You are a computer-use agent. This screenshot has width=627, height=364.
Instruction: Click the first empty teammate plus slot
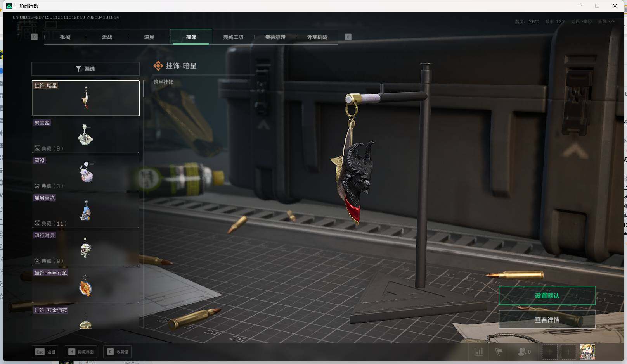tap(549, 352)
